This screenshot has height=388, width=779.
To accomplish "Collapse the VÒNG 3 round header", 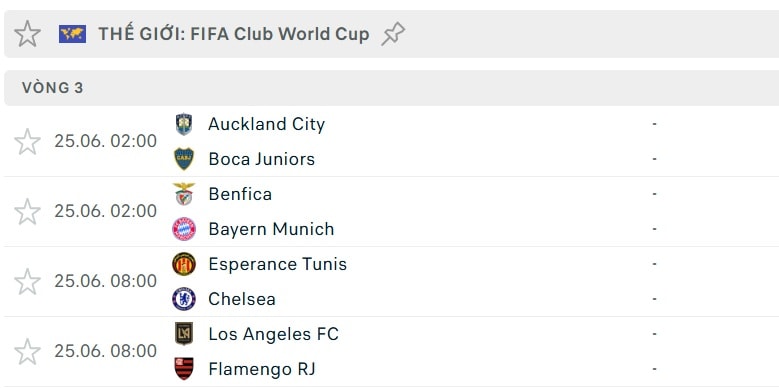I will pyautogui.click(x=391, y=88).
